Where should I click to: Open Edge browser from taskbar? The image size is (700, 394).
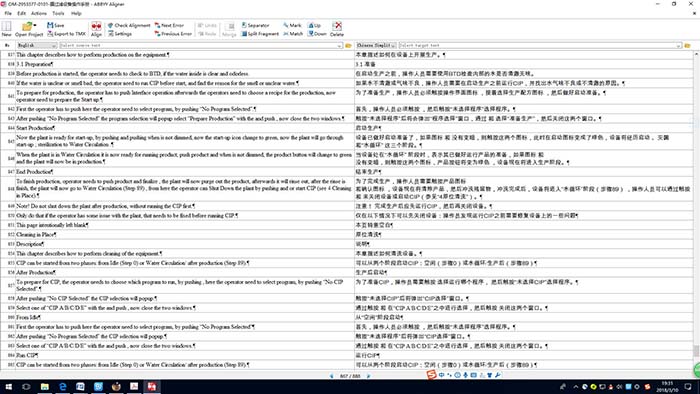click(62, 387)
